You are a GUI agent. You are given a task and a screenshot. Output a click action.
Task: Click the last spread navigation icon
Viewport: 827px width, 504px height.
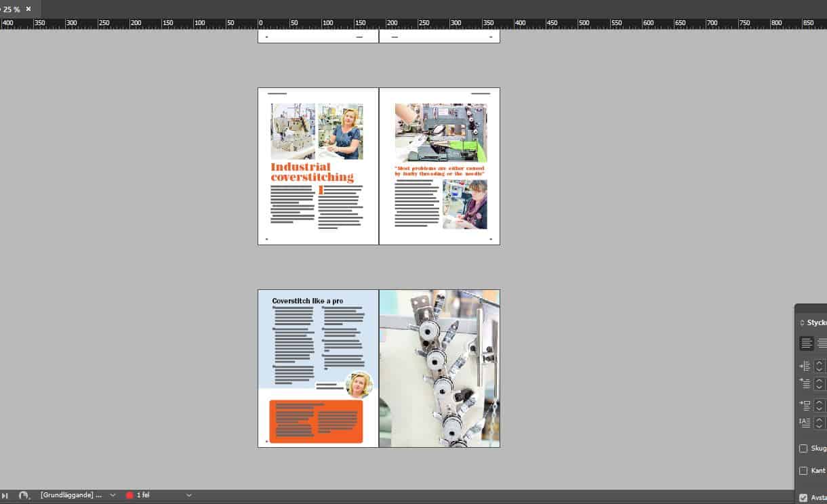pos(5,495)
